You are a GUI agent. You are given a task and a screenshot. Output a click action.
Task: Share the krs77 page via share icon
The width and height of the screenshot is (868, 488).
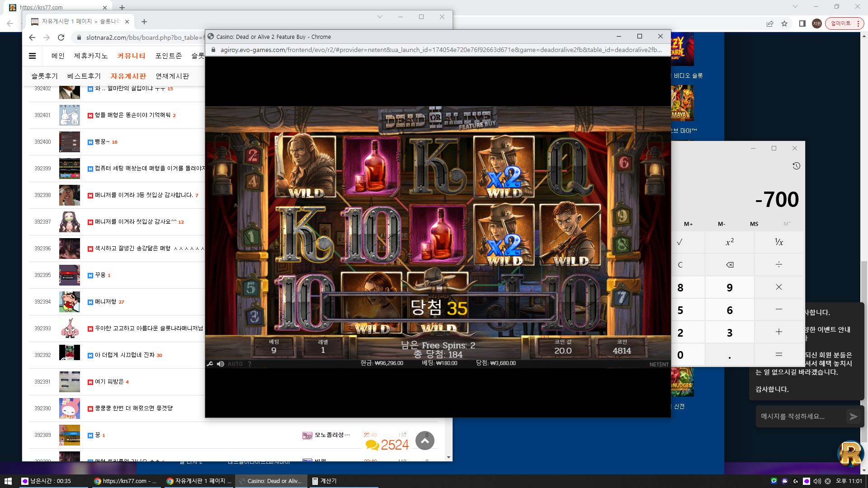tap(770, 23)
